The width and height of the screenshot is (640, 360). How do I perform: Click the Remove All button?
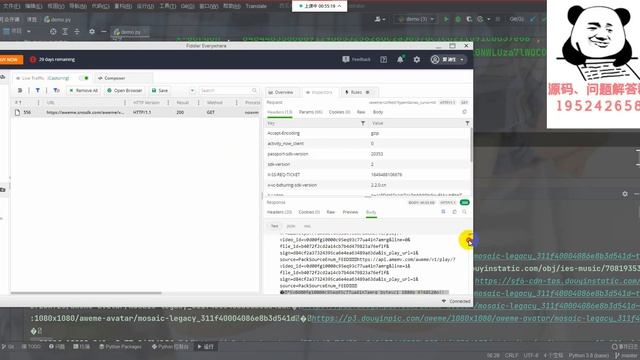coord(83,91)
